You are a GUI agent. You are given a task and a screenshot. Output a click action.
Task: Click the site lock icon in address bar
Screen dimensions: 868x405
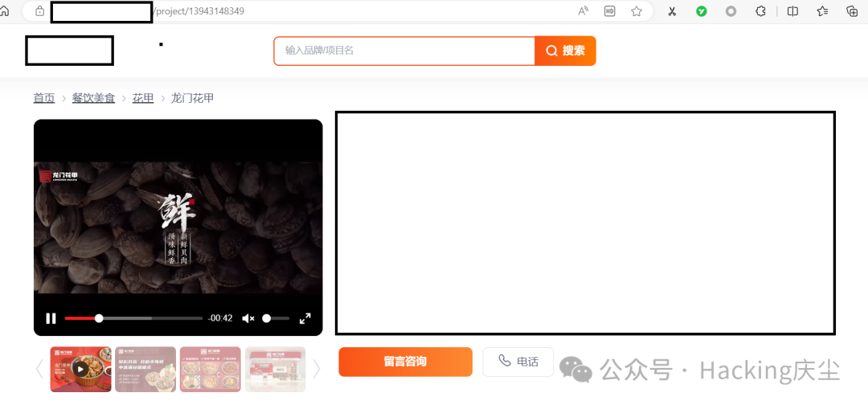pyautogui.click(x=39, y=10)
